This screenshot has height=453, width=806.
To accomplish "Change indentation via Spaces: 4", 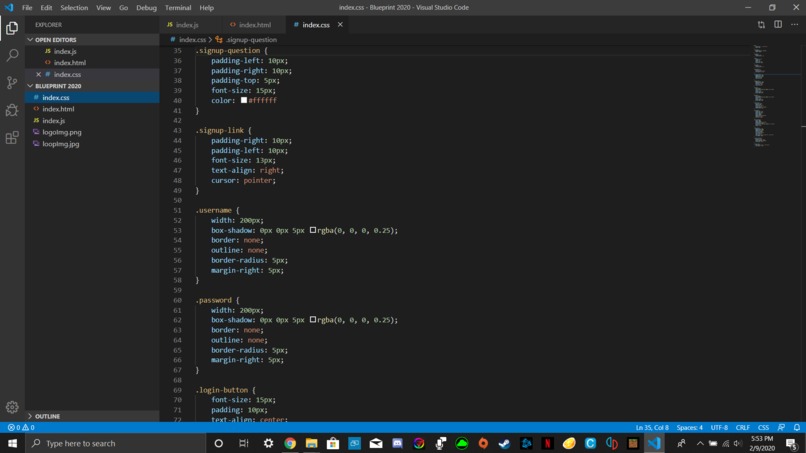I will (x=689, y=427).
